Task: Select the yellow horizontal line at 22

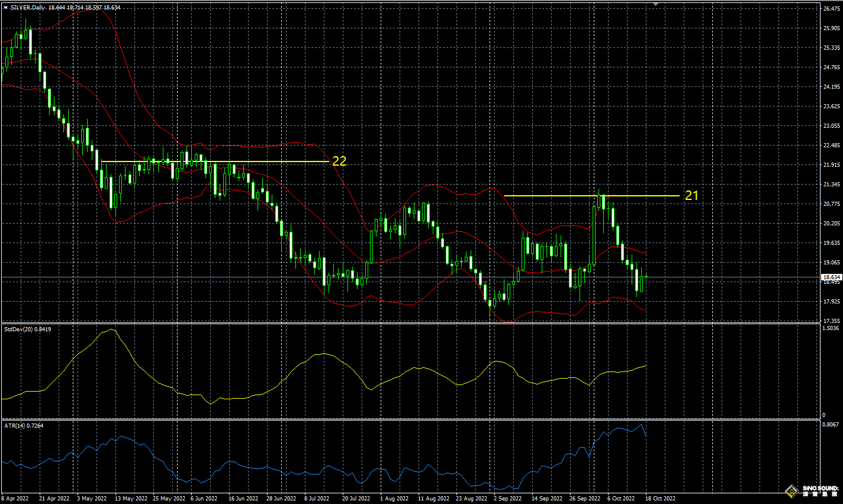Action: 214,161
